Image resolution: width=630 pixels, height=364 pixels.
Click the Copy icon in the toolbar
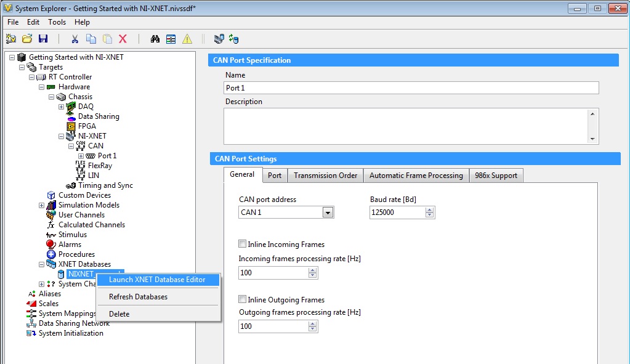click(91, 39)
